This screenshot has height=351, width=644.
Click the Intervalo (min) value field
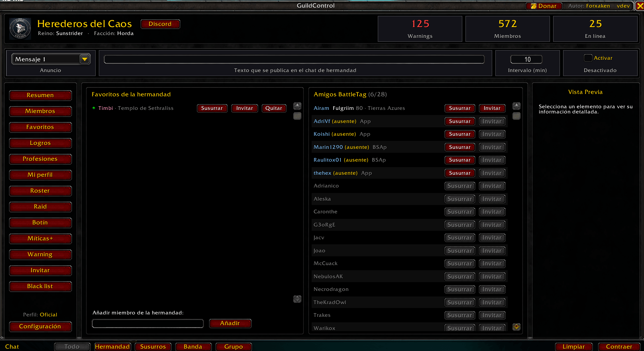(x=526, y=59)
